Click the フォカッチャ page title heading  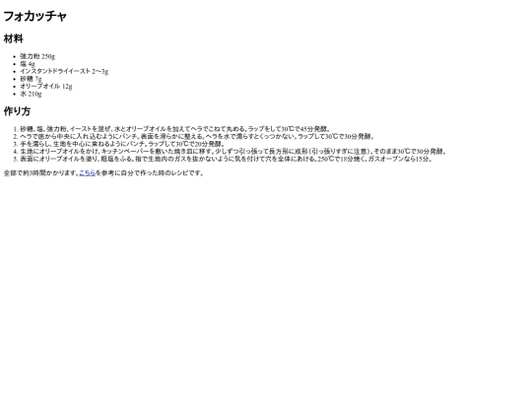coord(34,16)
